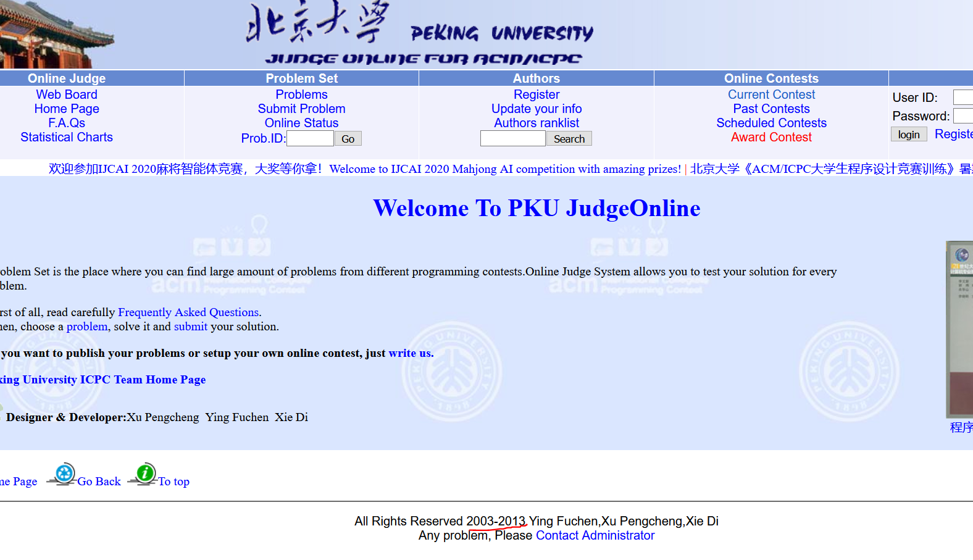Open Update your info

pyautogui.click(x=537, y=109)
